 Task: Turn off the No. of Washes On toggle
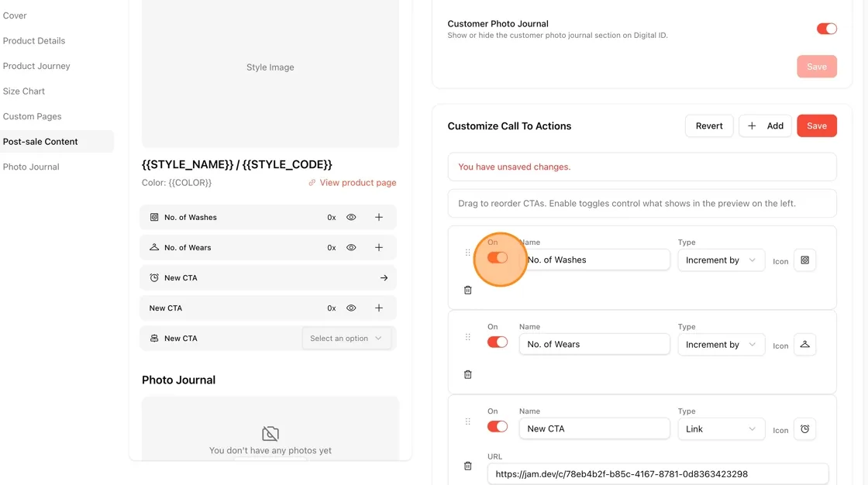tap(497, 257)
